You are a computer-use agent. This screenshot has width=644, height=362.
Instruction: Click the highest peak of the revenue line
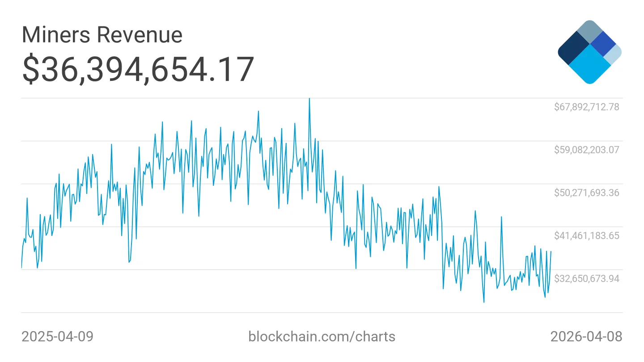(309, 99)
